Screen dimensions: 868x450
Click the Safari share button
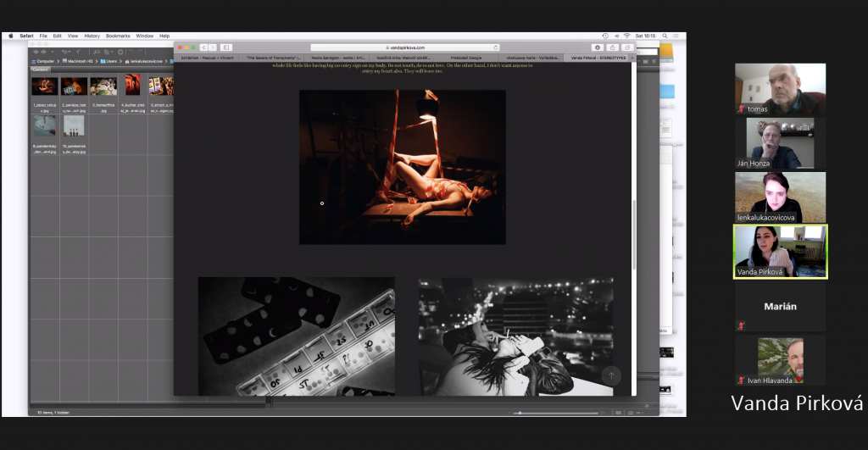pos(612,47)
